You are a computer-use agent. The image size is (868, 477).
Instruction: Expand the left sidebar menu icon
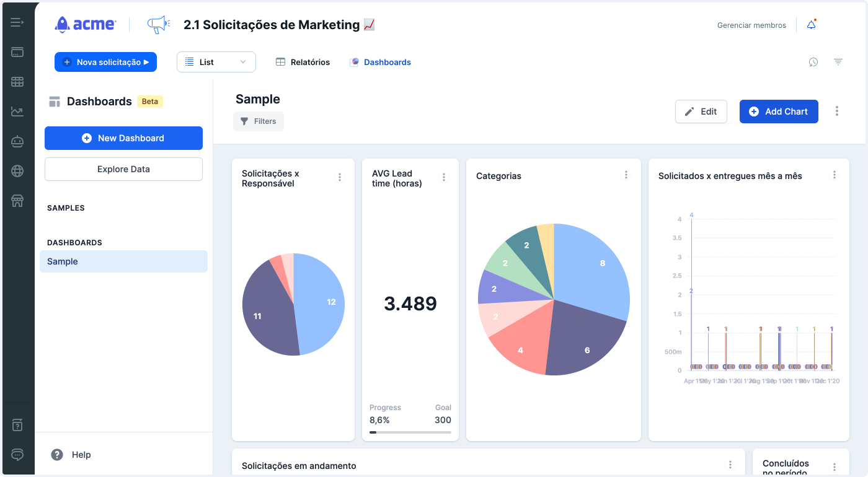(17, 23)
